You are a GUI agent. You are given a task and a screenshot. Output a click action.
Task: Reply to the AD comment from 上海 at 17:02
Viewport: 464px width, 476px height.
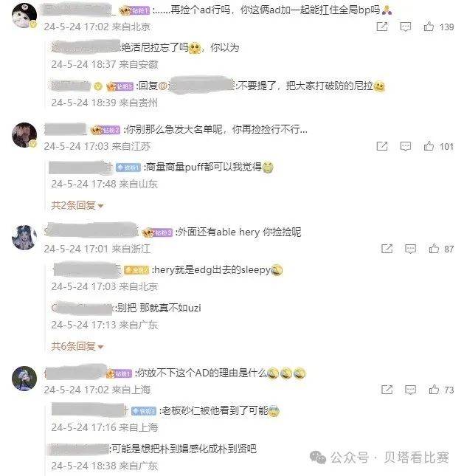pyautogui.click(x=410, y=390)
